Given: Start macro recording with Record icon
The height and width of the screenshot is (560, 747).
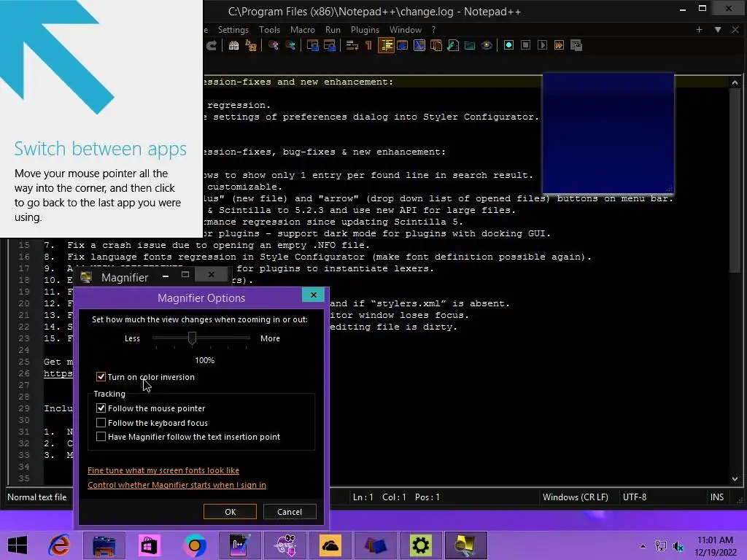Looking at the screenshot, I should 508,45.
